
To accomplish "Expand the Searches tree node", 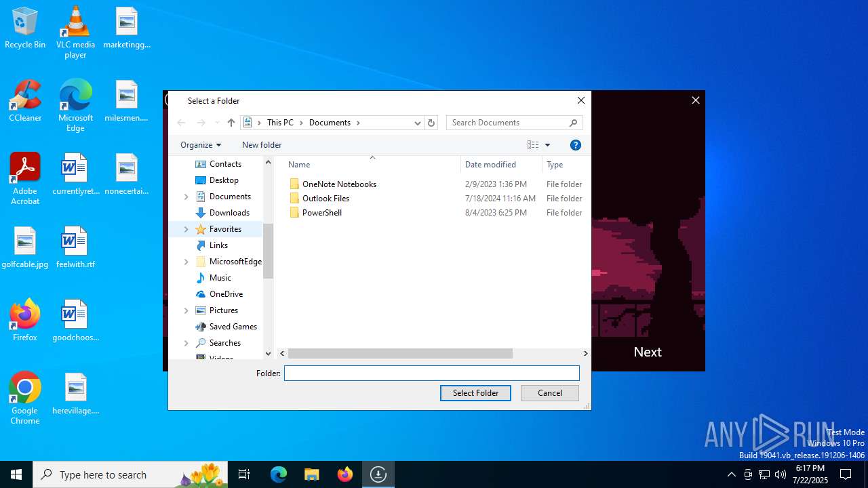I will point(186,343).
